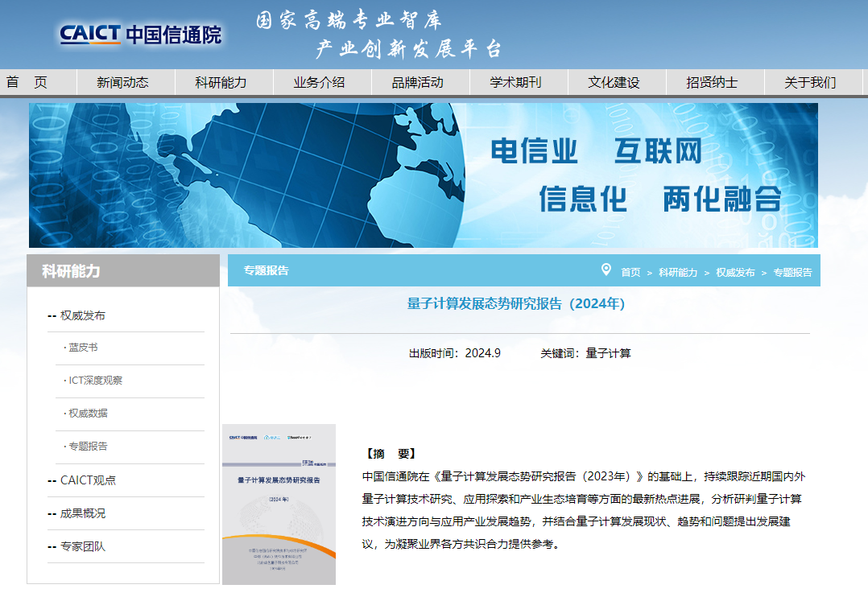
Task: Click the 首页 breadcrumb link
Action: tap(630, 272)
